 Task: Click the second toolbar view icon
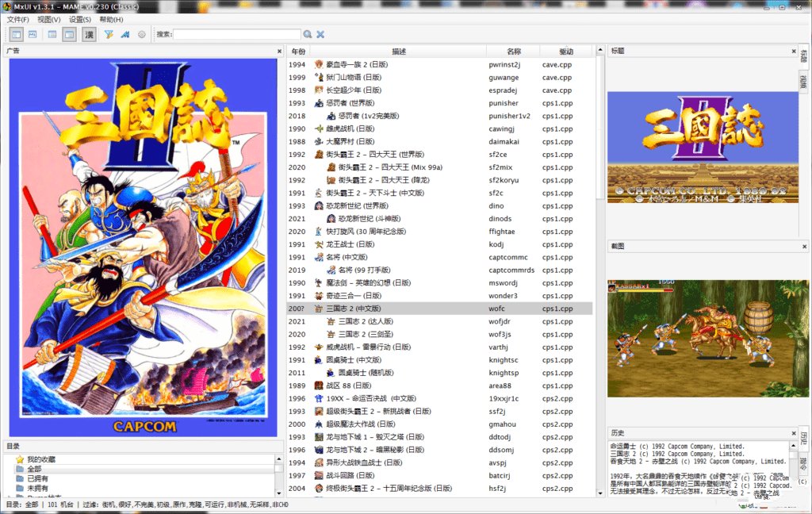[x=33, y=34]
